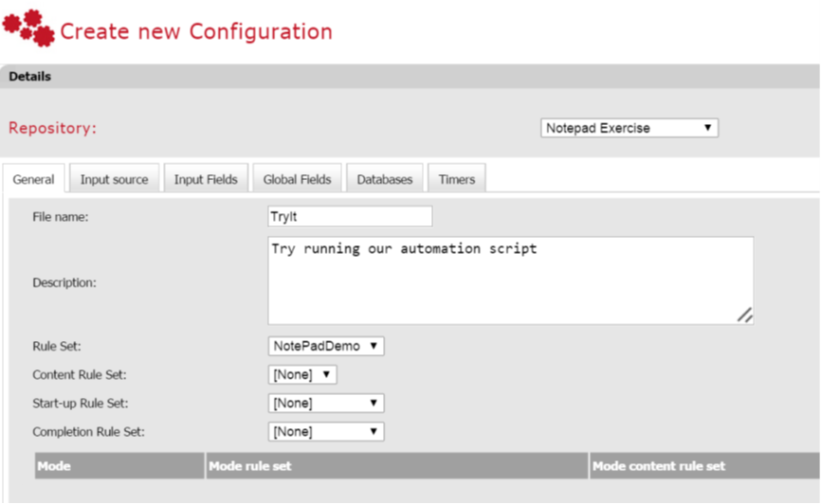821x504 pixels.
Task: Open the Content Rule Set dropdown
Action: (x=302, y=375)
